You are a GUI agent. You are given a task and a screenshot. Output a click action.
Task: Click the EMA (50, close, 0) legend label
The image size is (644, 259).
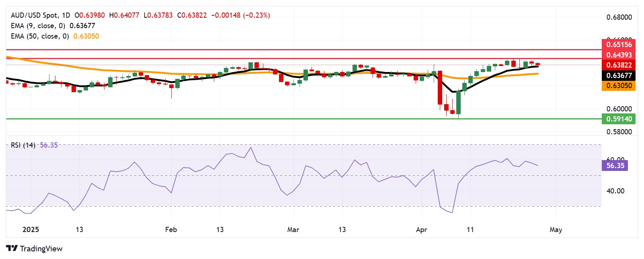[x=40, y=36]
